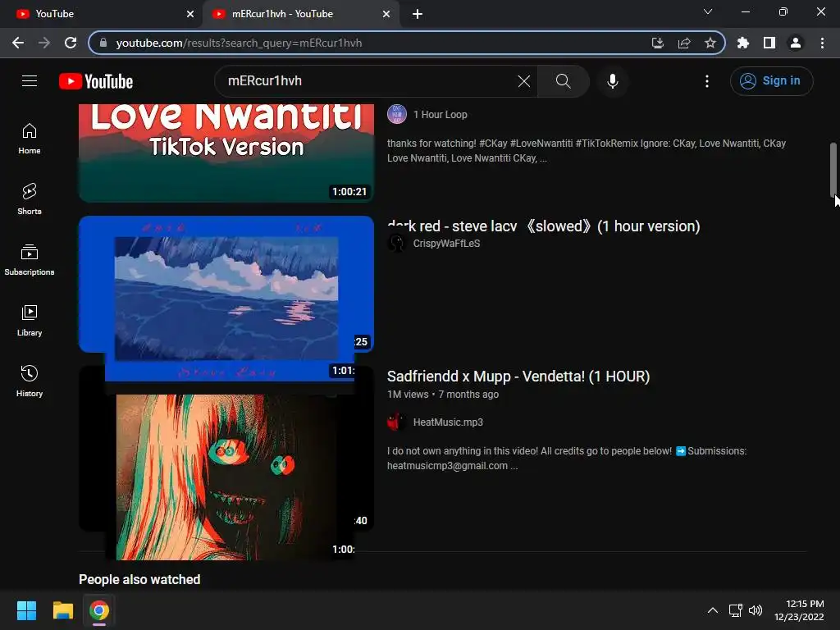840x630 pixels.
Task: Toggle the Chrome side panel
Action: [769, 43]
